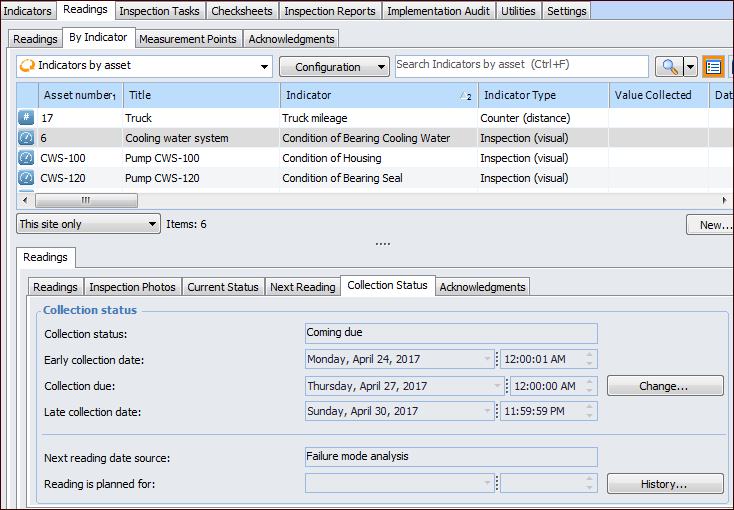Click the orange Indicators by asset icon
The image size is (734, 510).
point(28,66)
